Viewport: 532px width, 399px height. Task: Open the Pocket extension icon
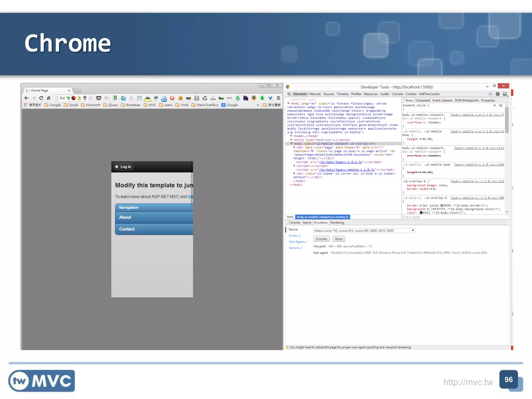pos(98,98)
